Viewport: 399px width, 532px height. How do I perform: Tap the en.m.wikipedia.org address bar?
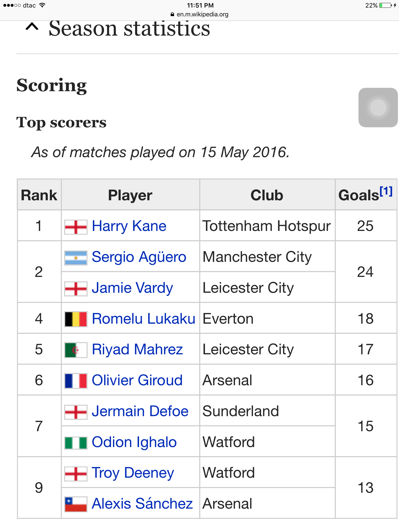tap(199, 14)
